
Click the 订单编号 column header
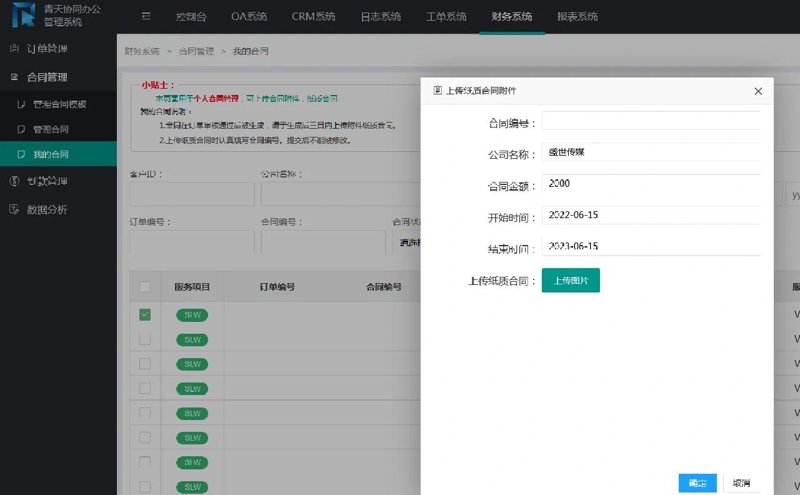[x=277, y=287]
